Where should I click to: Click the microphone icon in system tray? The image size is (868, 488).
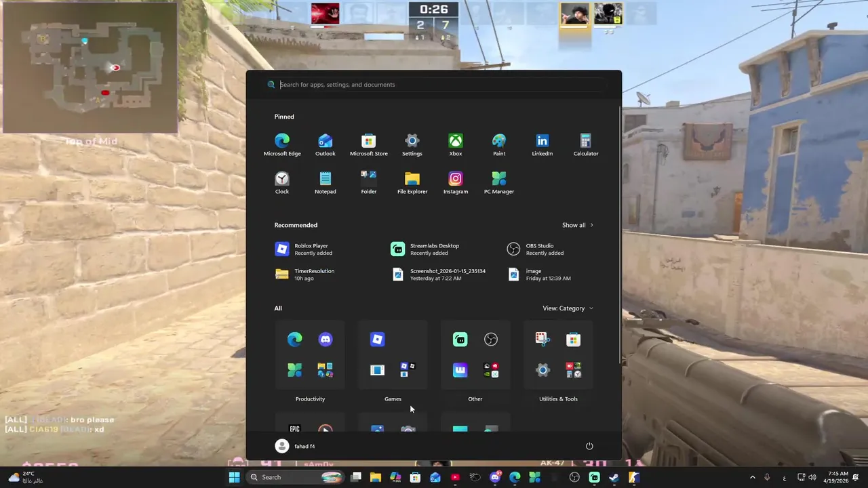coord(767,477)
